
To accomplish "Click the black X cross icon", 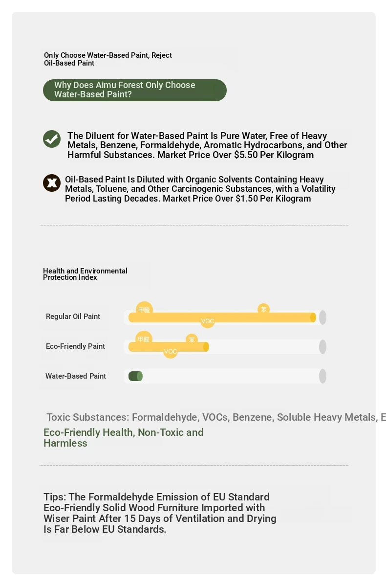I will [x=52, y=183].
